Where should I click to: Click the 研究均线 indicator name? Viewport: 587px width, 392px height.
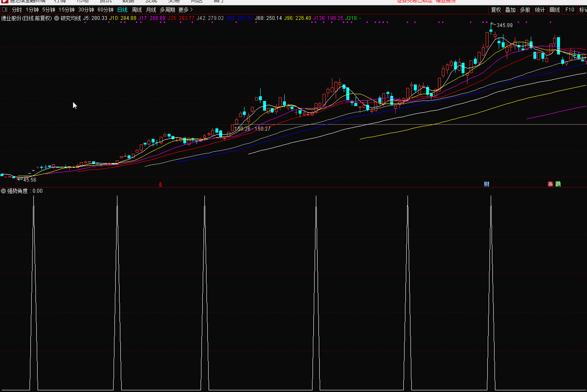click(71, 18)
